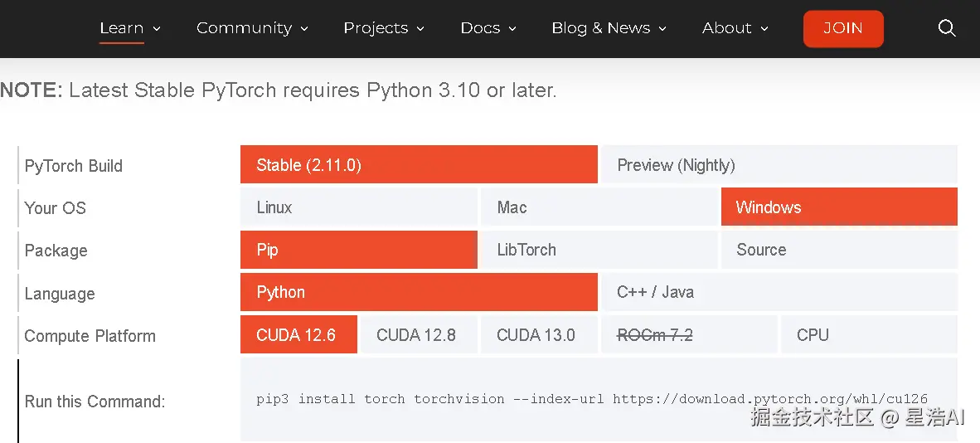Expand the chevron beside About
980x443 pixels.
pos(764,29)
